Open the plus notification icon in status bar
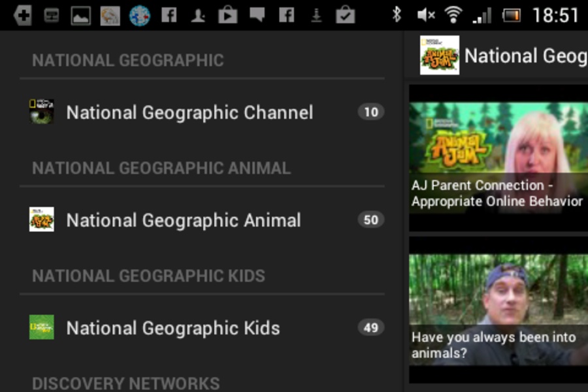This screenshot has width=588, height=392. [x=22, y=16]
